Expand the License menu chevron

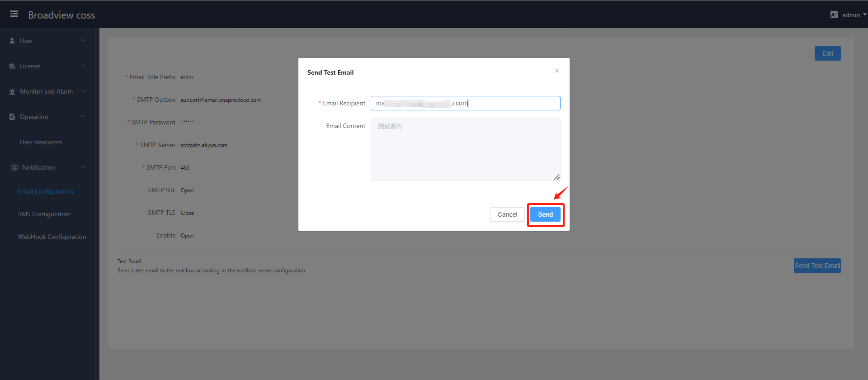pyautogui.click(x=83, y=66)
